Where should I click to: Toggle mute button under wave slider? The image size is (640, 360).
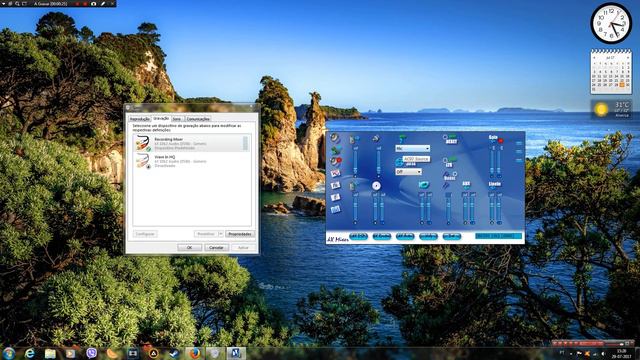pyautogui.click(x=378, y=176)
